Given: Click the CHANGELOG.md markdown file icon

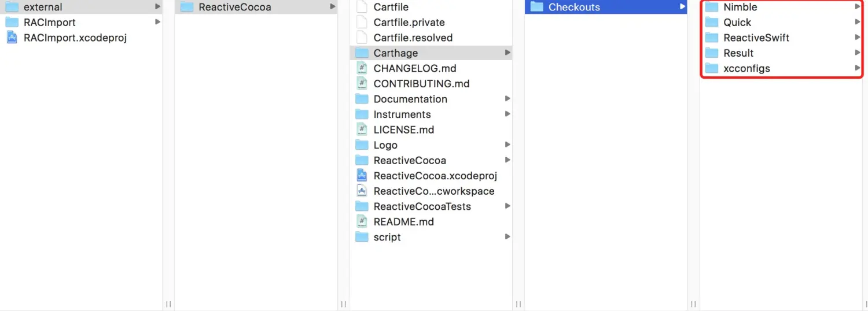Looking at the screenshot, I should (x=362, y=68).
